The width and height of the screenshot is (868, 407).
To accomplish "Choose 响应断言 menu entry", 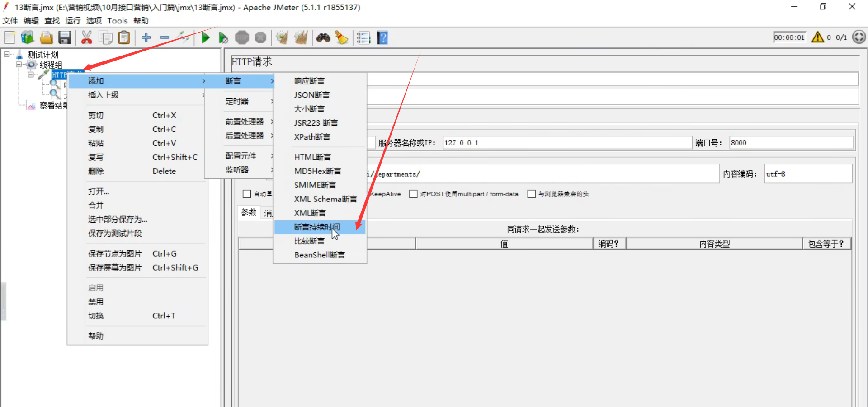I will 320,81.
